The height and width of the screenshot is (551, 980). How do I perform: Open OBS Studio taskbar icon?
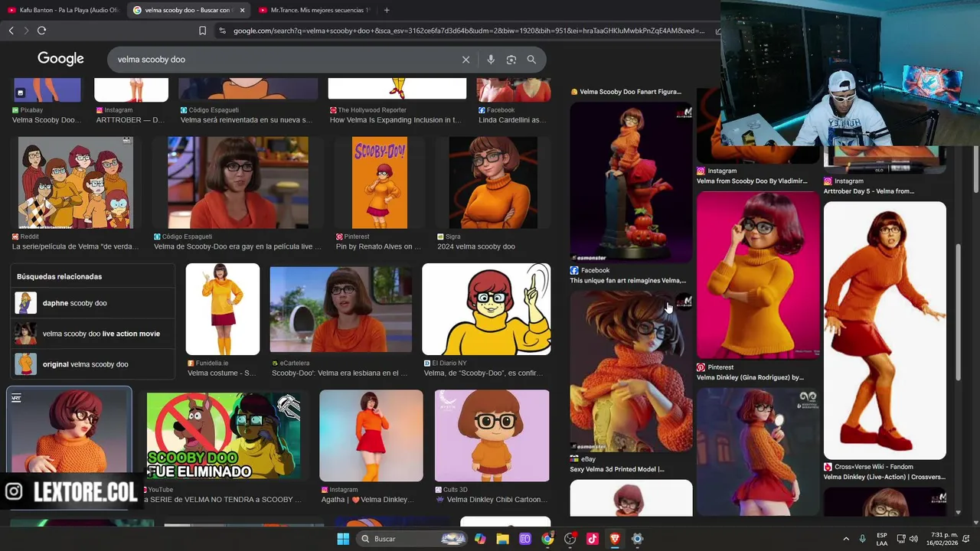pyautogui.click(x=570, y=539)
